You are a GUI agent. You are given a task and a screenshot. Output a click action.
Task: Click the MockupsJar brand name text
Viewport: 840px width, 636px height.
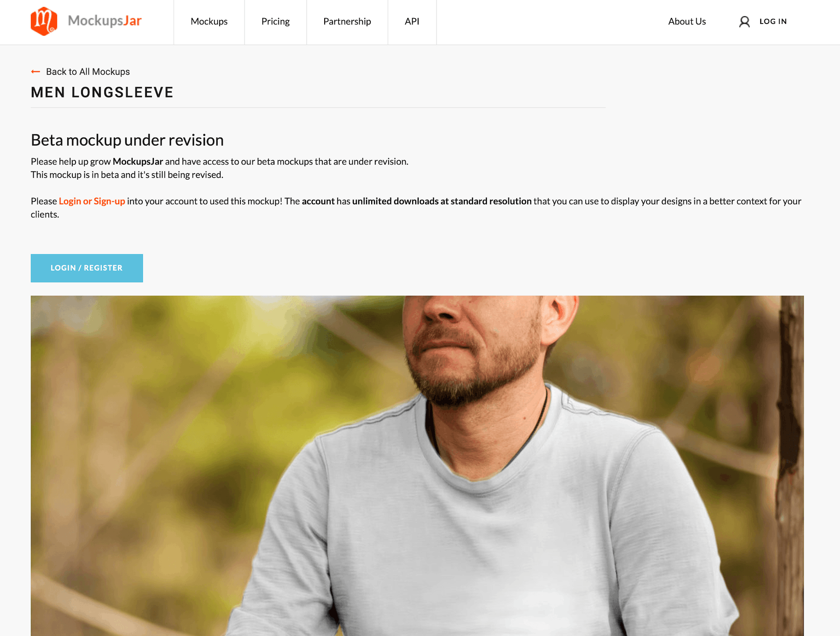click(105, 21)
